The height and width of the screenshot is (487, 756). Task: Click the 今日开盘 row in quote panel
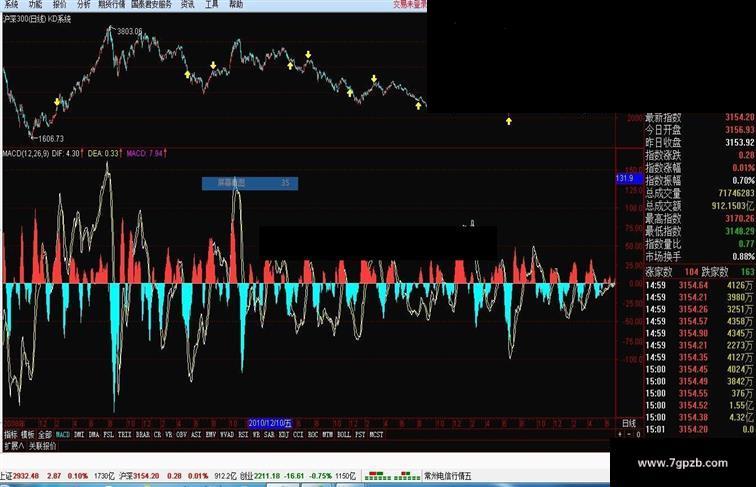(700, 130)
